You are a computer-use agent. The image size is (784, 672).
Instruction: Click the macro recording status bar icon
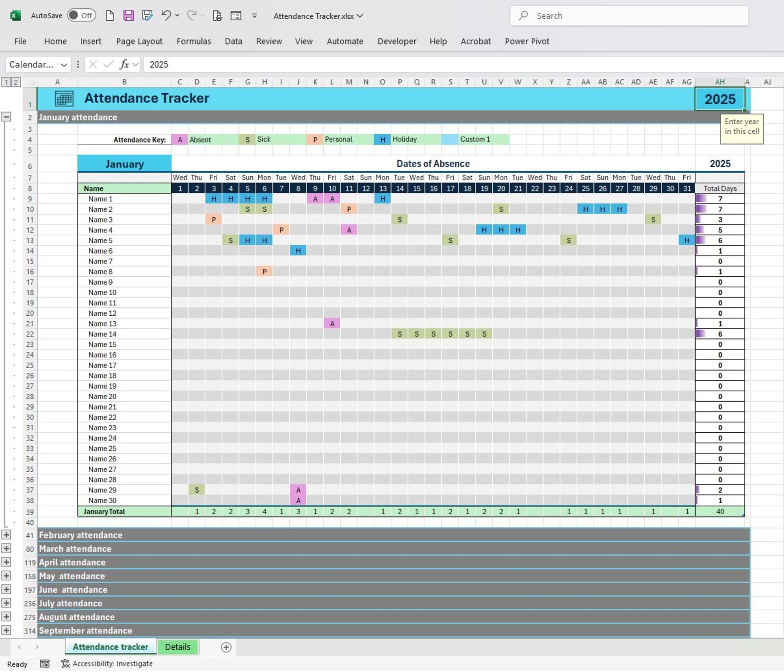click(45, 664)
